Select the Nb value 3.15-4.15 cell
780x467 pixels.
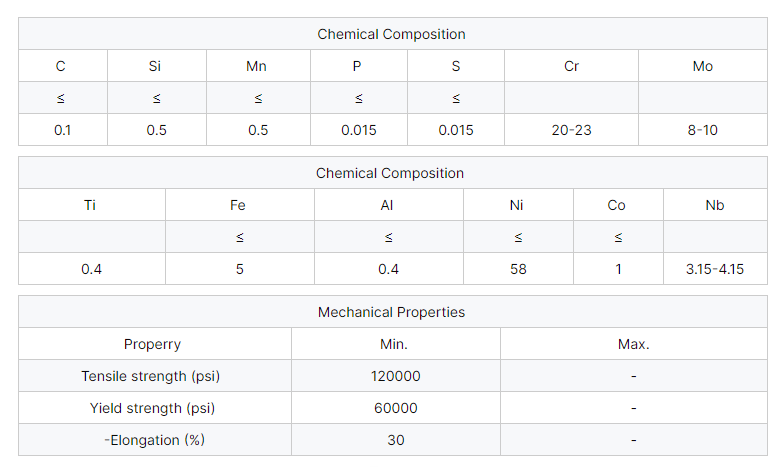point(715,269)
